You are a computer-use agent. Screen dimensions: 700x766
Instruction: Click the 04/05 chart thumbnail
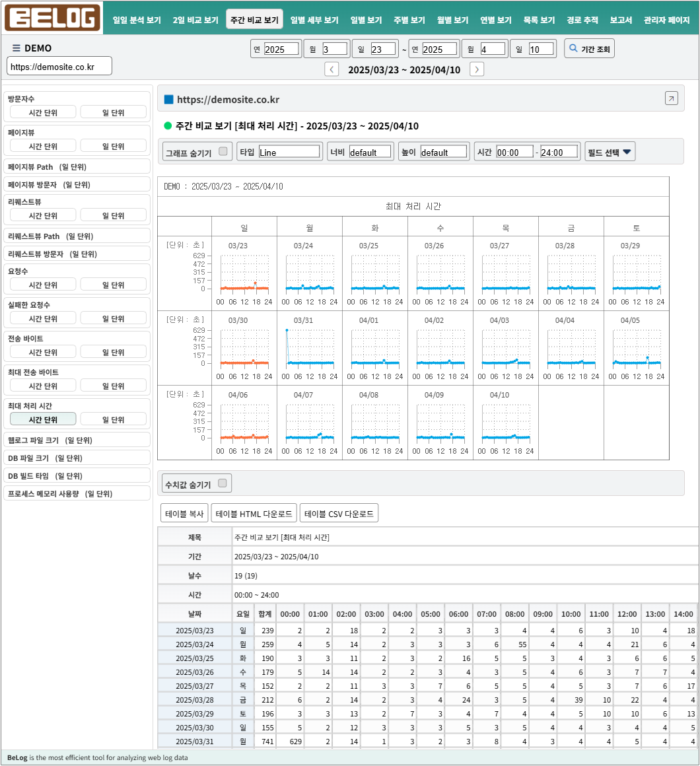(637, 347)
